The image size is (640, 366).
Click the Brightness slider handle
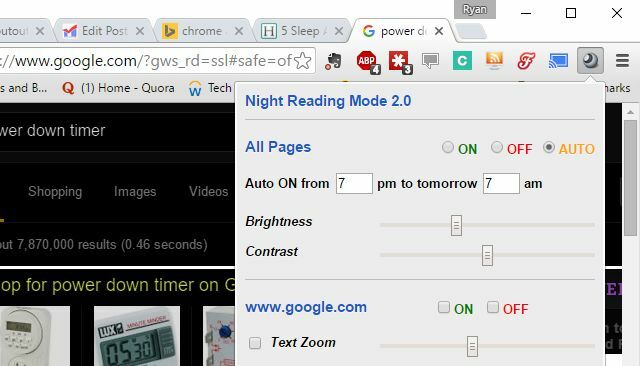coord(456,225)
